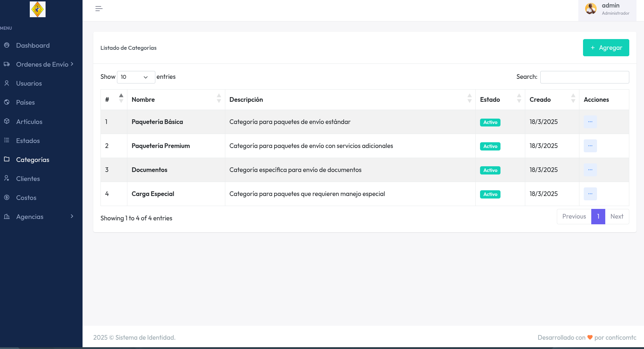Click the list icon beside Estados
Image resolution: width=644 pixels, height=349 pixels.
click(x=6, y=140)
